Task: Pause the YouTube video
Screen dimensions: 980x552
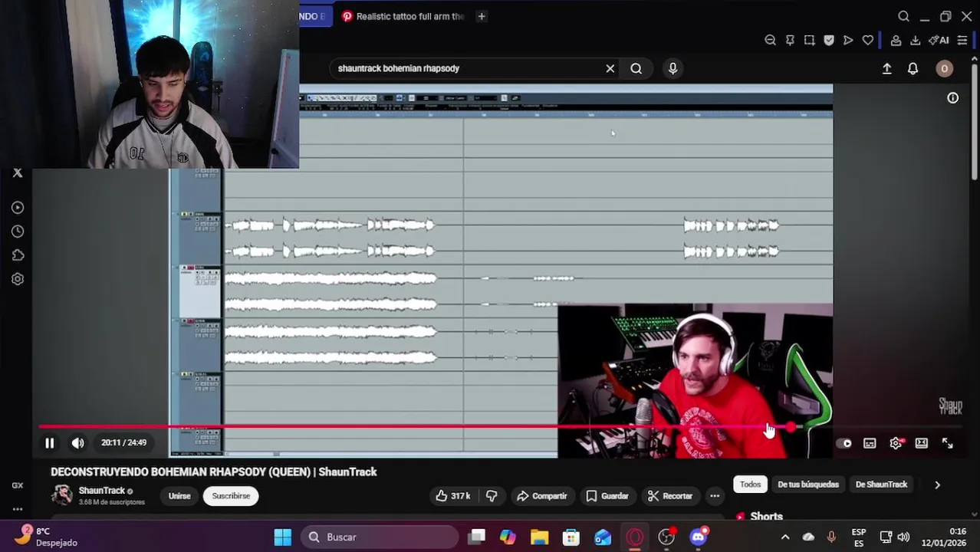Action: [x=49, y=443]
